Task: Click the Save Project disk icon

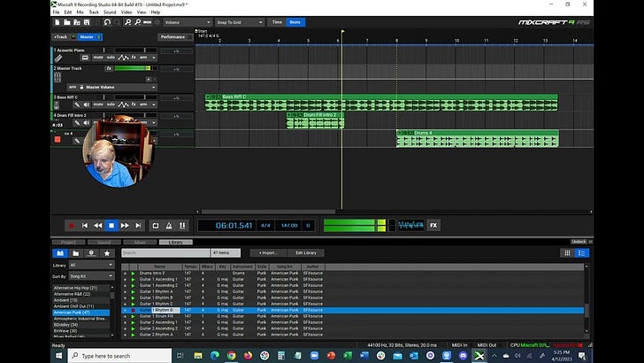Action: pyautogui.click(x=87, y=22)
